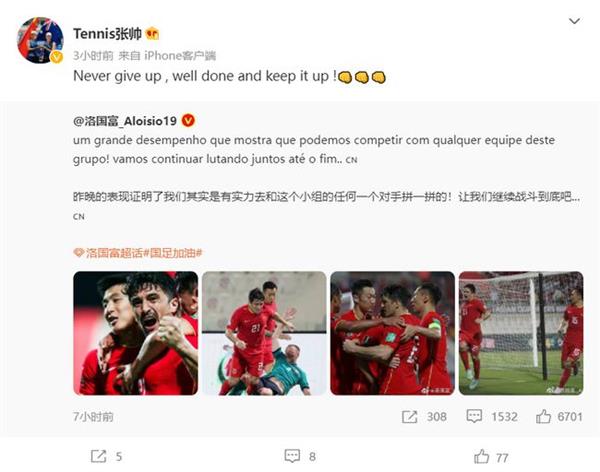600x472 pixels.
Task: View third photo of players hugging
Action: coord(393,333)
